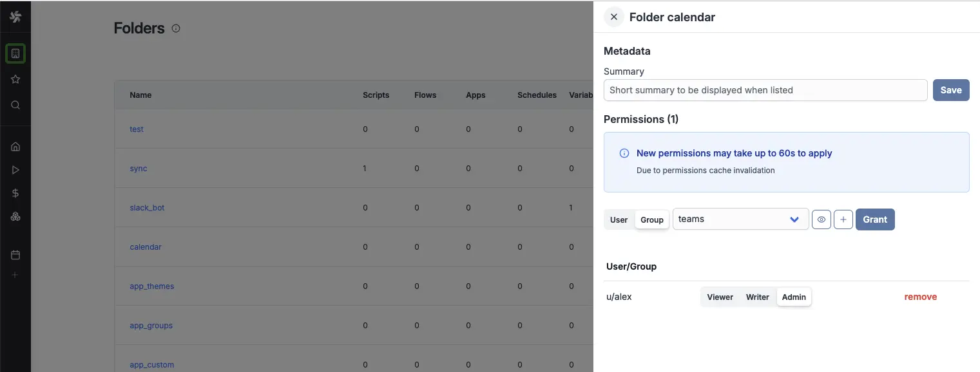Screen dimensions: 980x372
Task: Open the resources icon in the sidebar
Action: click(x=15, y=216)
